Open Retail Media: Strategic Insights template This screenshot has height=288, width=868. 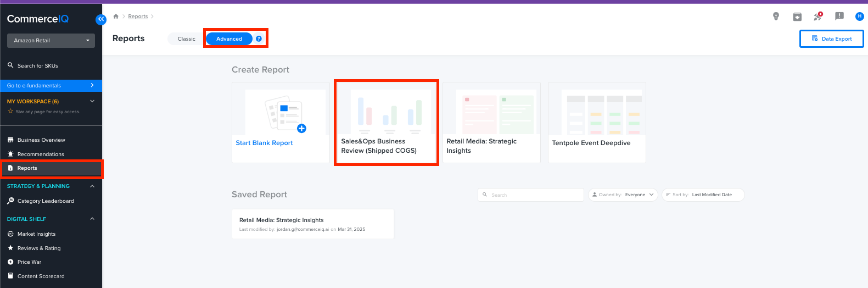(x=491, y=123)
